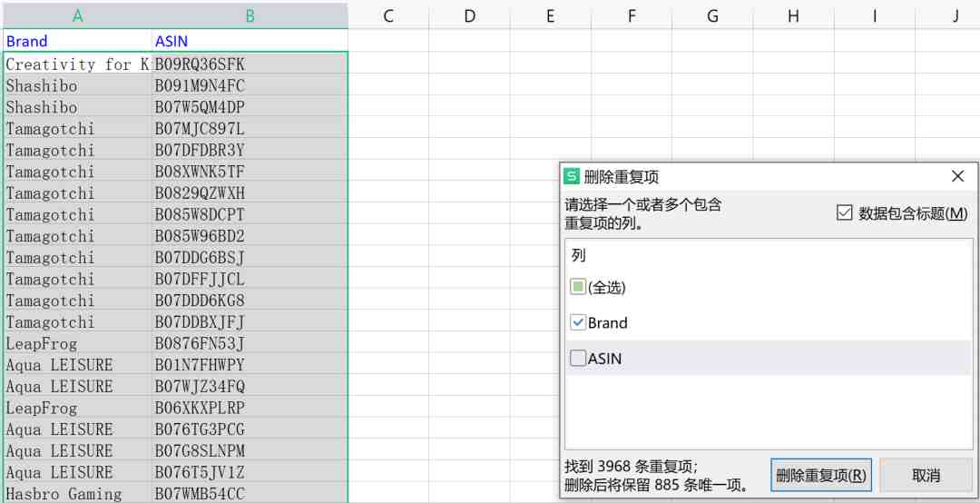
Task: Click cell B09RQ36SFK
Action: pyautogui.click(x=250, y=64)
